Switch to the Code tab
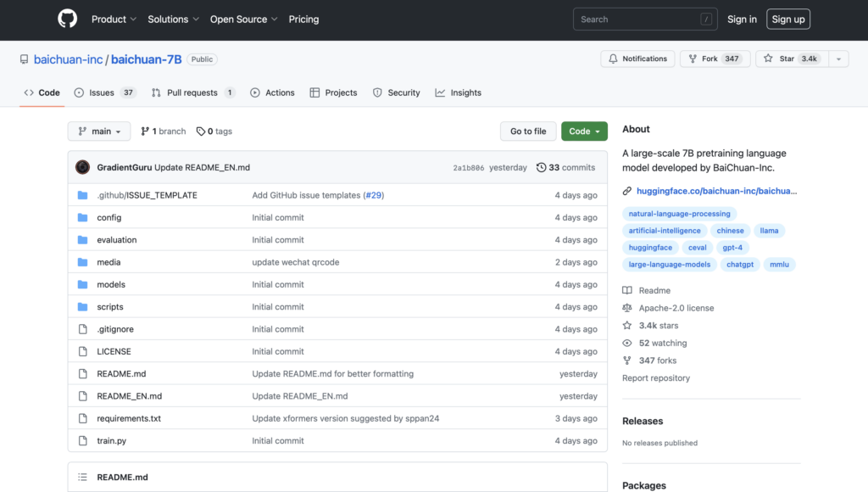Viewport: 868px width, 492px height. [42, 92]
